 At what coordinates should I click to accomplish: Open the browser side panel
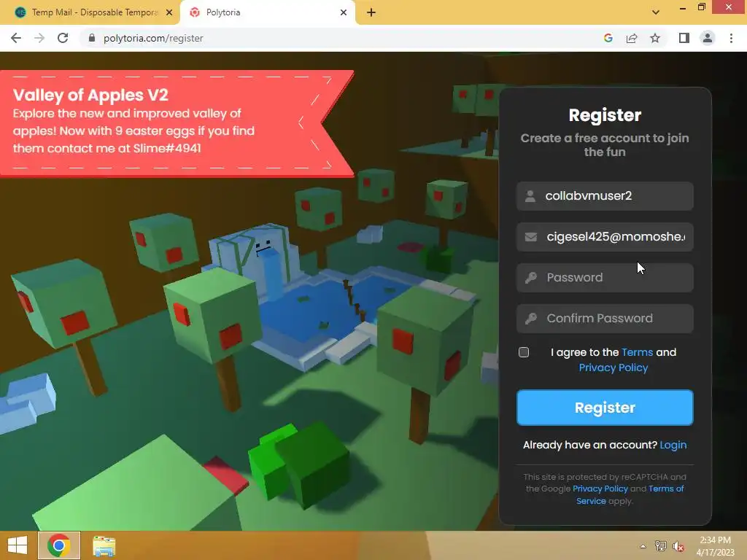click(684, 38)
